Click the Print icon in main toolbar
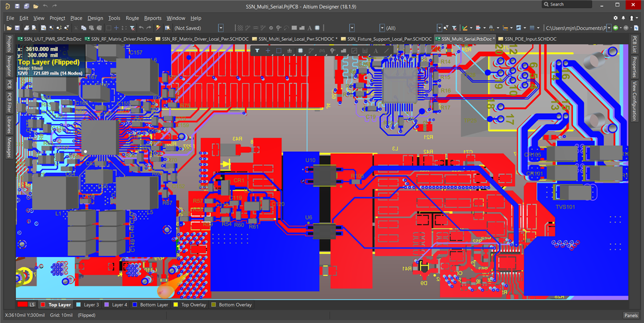 tap(26, 28)
